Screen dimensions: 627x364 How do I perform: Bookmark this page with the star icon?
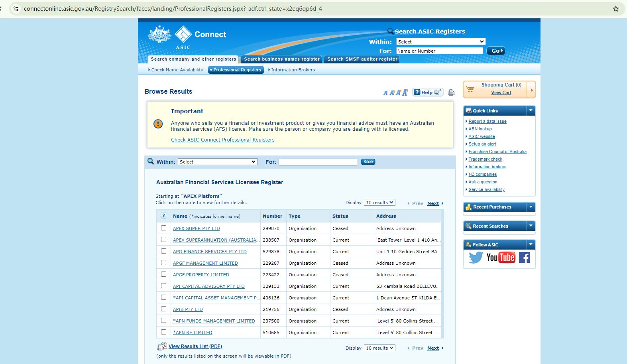pyautogui.click(x=616, y=9)
